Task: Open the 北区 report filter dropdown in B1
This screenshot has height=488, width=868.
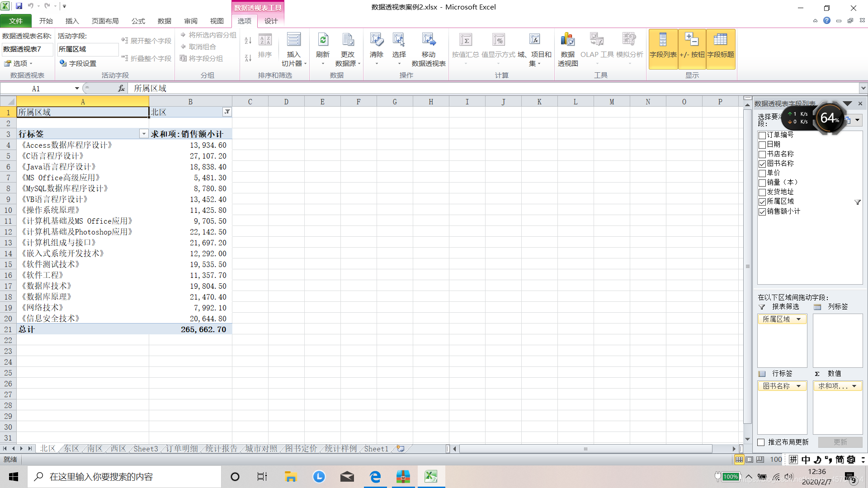Action: pyautogui.click(x=227, y=112)
